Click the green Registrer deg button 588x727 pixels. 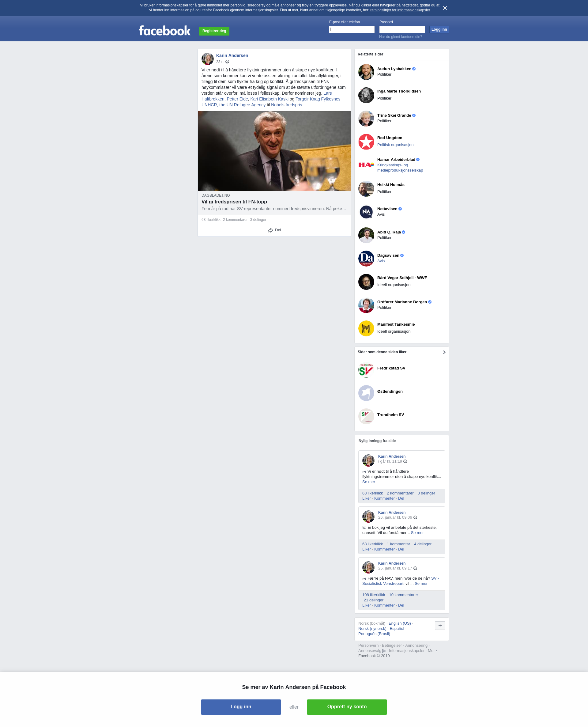click(214, 31)
